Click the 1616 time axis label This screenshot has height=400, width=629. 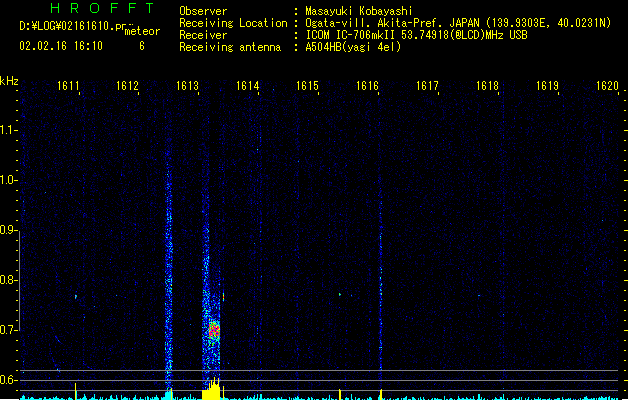pyautogui.click(x=367, y=86)
